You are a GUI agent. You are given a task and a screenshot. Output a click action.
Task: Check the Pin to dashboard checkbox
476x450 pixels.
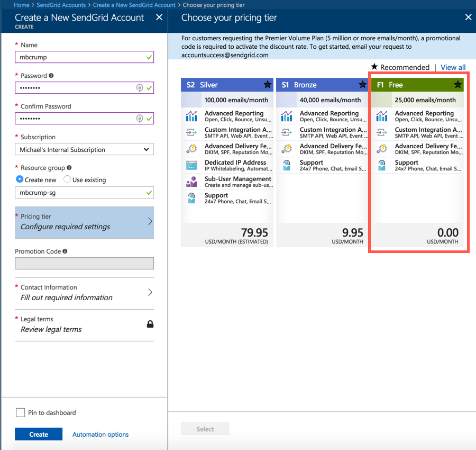pos(20,412)
